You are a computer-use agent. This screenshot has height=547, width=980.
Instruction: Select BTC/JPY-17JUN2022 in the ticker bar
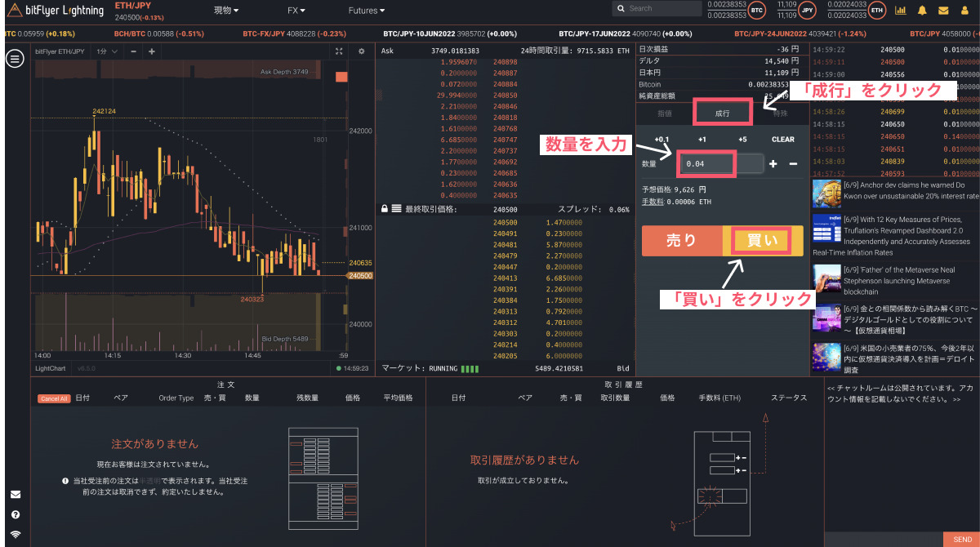tap(626, 34)
